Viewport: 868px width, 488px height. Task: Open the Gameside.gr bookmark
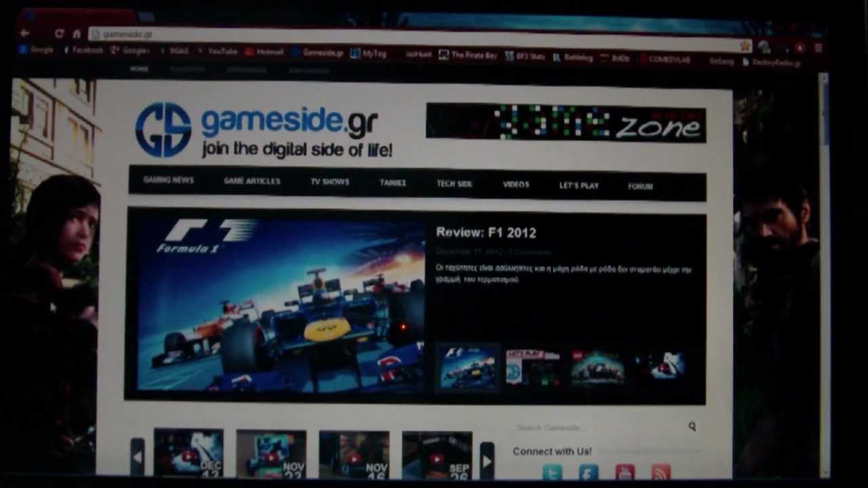point(319,53)
